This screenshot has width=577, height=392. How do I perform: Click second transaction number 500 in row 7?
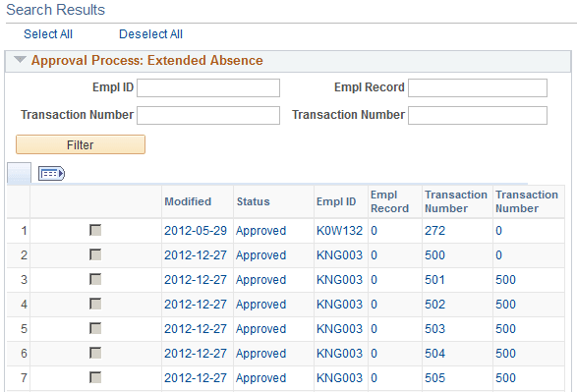pyautogui.click(x=505, y=378)
